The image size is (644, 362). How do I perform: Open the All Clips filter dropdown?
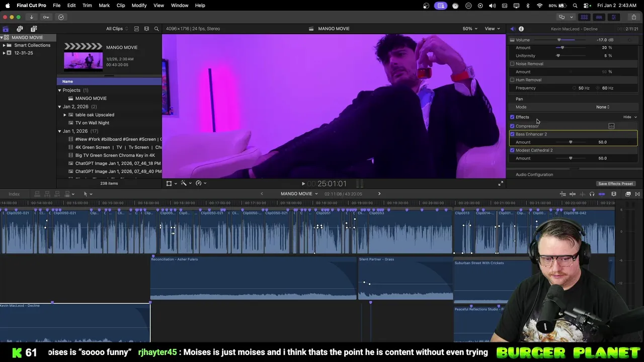coord(117,29)
